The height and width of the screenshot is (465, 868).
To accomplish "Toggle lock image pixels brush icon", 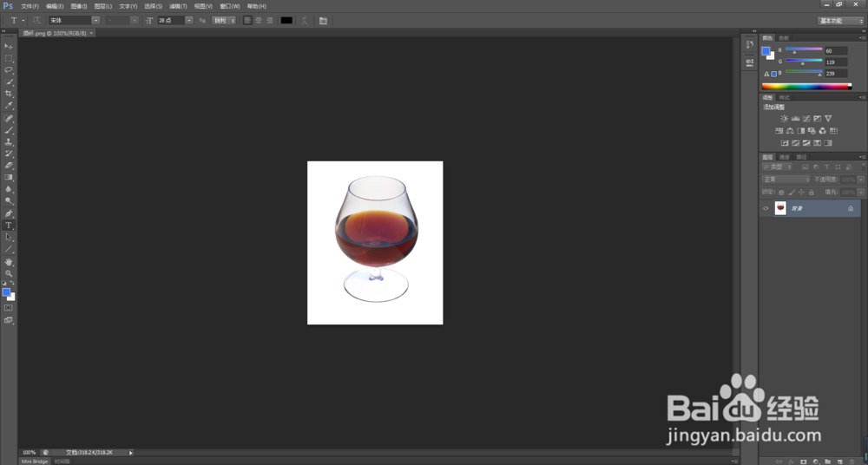I will click(x=791, y=192).
